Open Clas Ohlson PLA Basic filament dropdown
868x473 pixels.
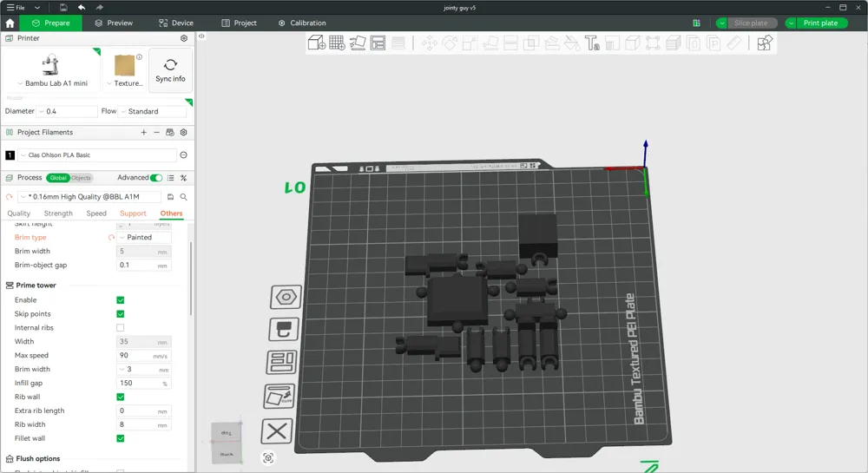point(97,154)
